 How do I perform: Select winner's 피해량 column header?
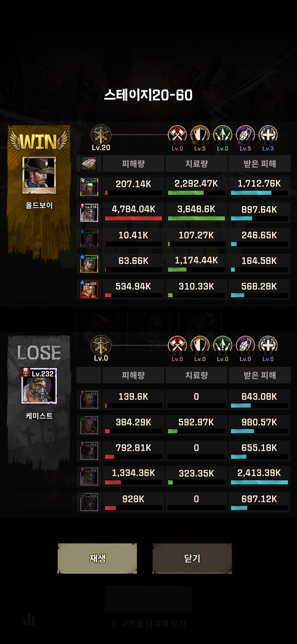(x=133, y=163)
